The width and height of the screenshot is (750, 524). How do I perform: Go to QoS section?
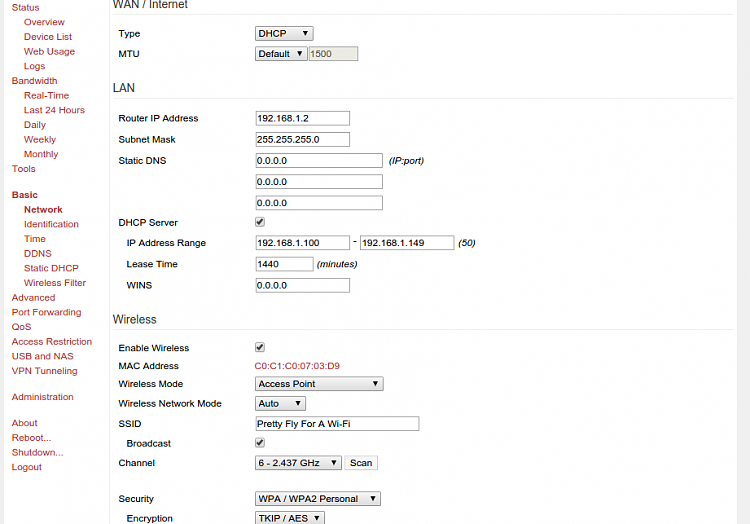tap(22, 327)
